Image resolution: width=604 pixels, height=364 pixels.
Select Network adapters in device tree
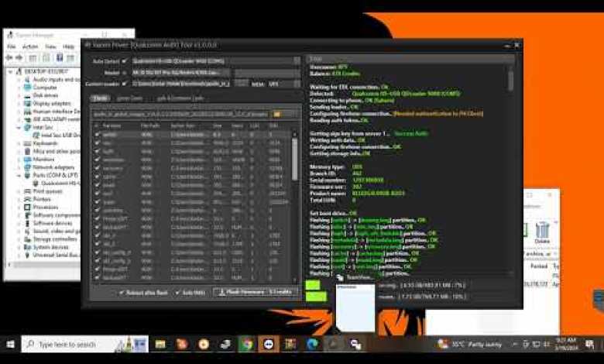tap(48, 167)
